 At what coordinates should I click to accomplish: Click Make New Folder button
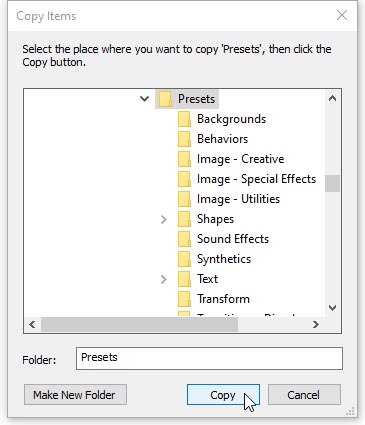tap(75, 395)
